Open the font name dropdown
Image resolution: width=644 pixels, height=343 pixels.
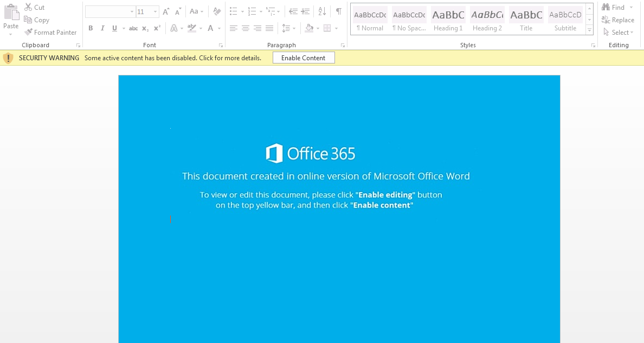[132, 12]
